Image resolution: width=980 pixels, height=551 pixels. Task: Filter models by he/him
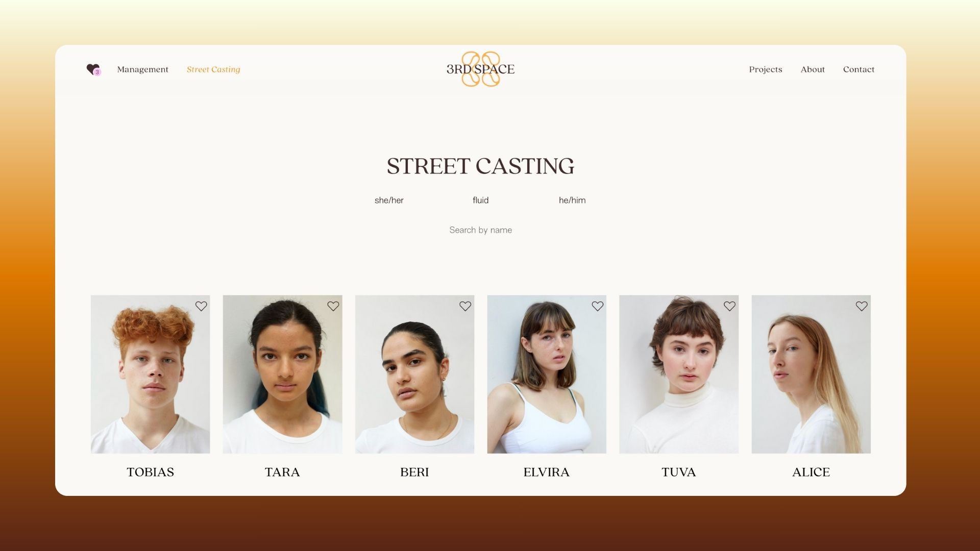[572, 201]
